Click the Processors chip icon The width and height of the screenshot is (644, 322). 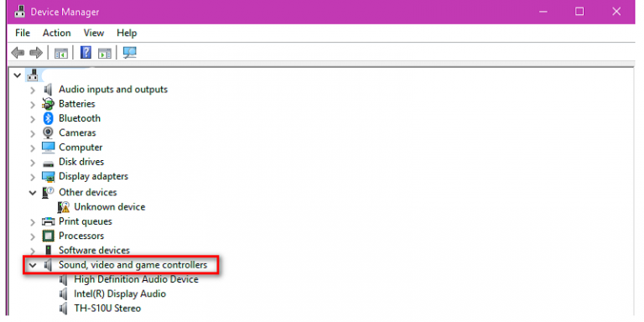click(x=48, y=236)
